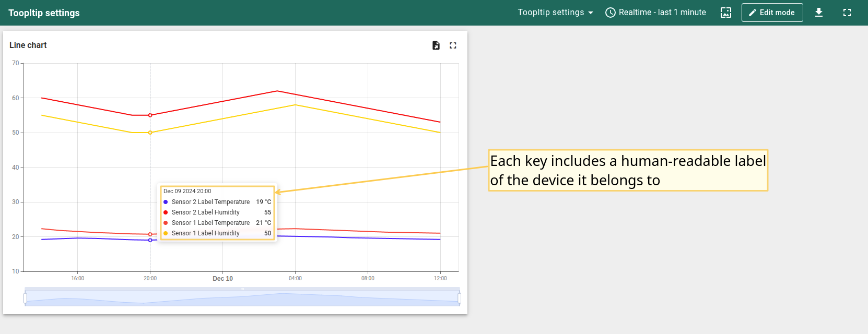Click the widget export data icon
Screen dimensions: 868x334
436,45
